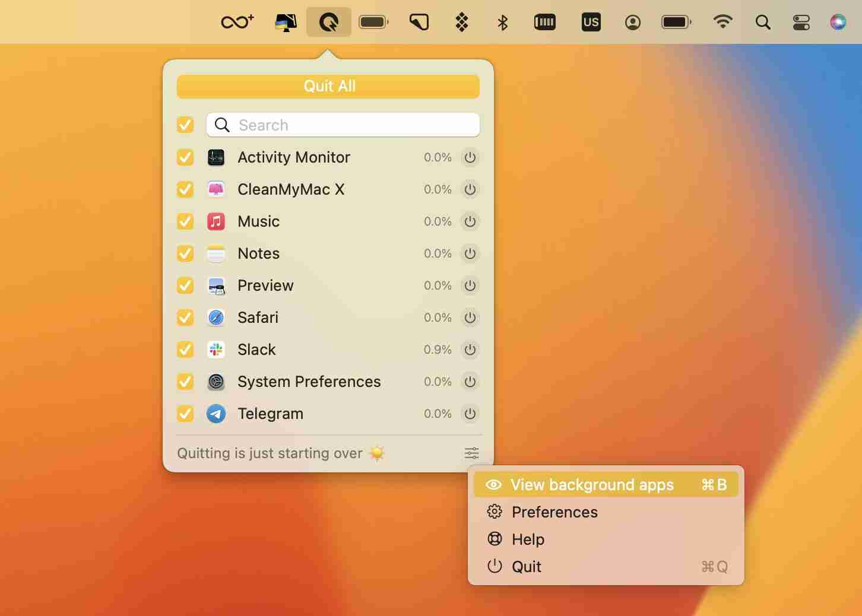
Task: Open "Preferences" from the context menu
Action: click(x=554, y=512)
